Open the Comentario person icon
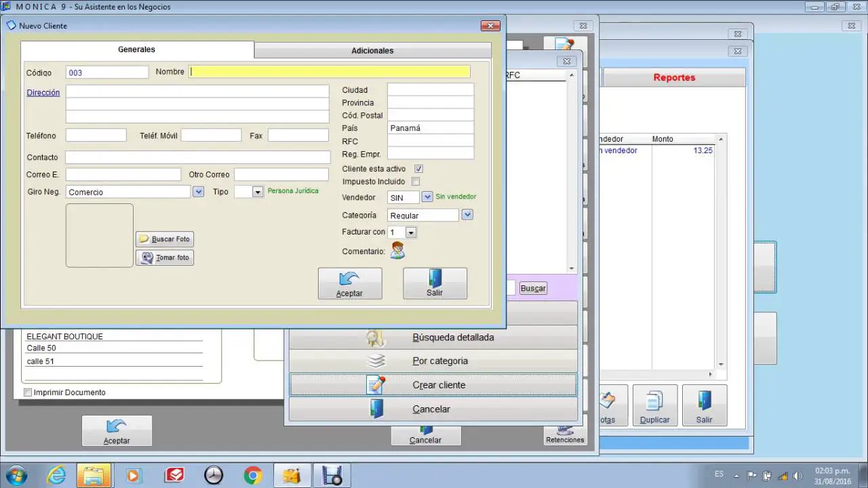 397,251
